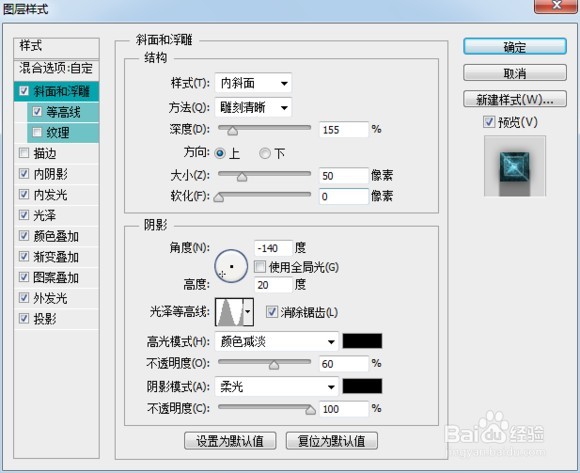Select 斜面和浮雕 in the style list
The height and width of the screenshot is (473, 580).
coord(61,91)
